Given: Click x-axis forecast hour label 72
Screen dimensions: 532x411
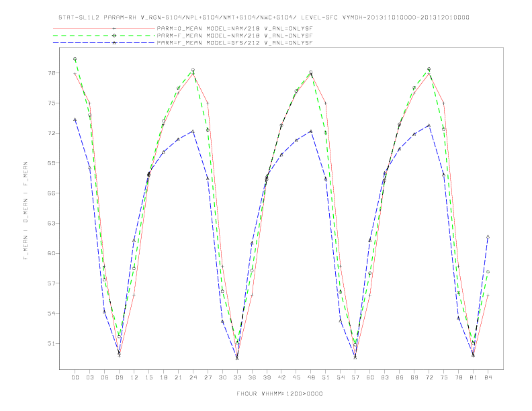Looking at the screenshot, I should (429, 377).
